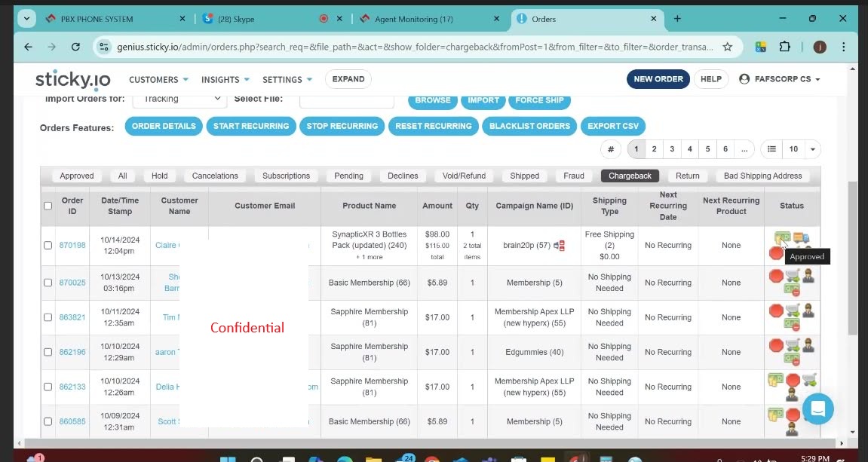Close the PBX PHONE SYSTEM tab
This screenshot has width=868, height=462.
click(x=182, y=19)
